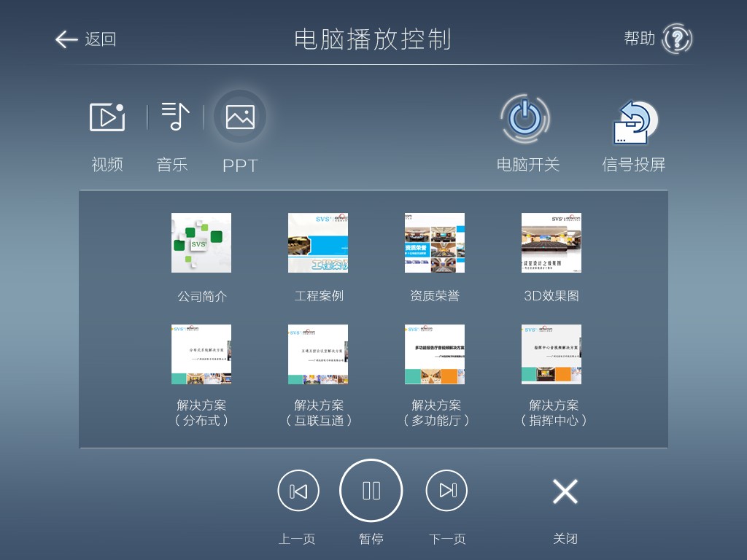Select the 视频 (Video) media icon

[107, 116]
